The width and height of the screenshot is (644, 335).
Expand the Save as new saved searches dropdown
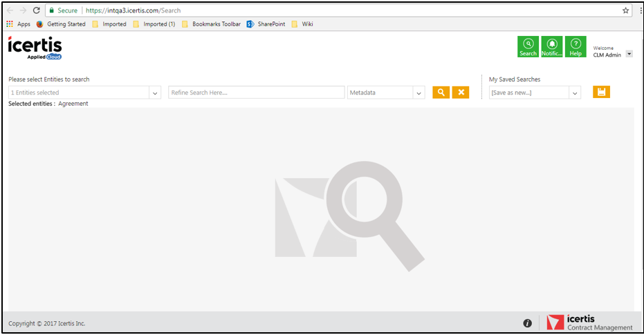pyautogui.click(x=575, y=93)
